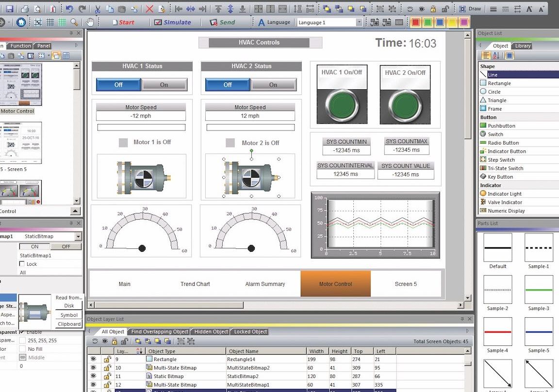Click the closed padlock icon in top toolbar
Viewport: 559px width, 392px height.
[x=433, y=9]
